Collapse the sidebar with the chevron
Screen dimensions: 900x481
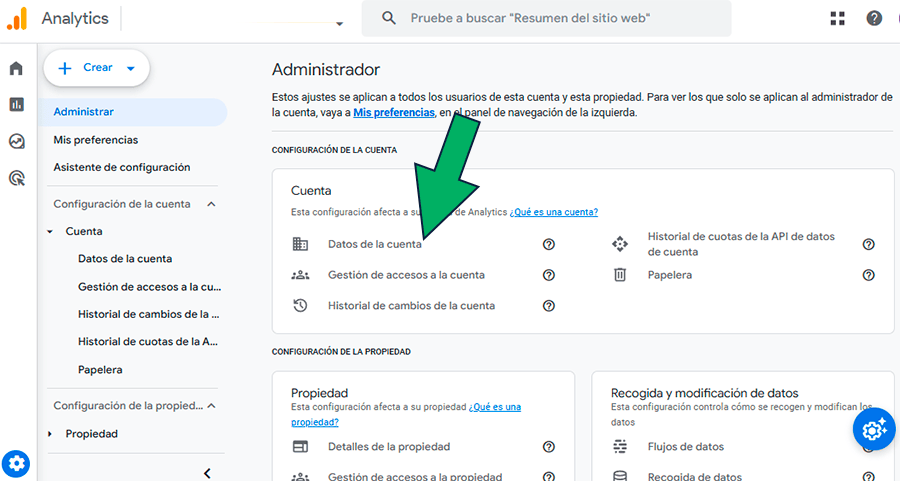click(207, 473)
